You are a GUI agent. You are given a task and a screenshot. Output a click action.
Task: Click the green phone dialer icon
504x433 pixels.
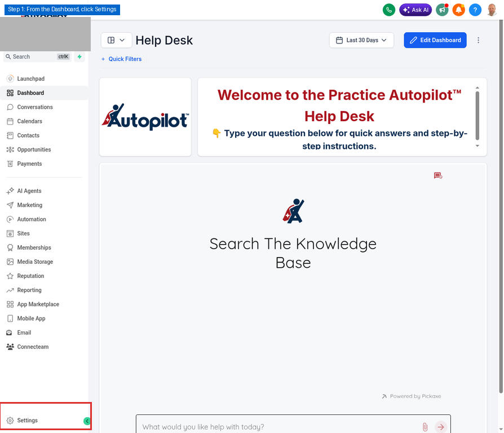pos(388,10)
